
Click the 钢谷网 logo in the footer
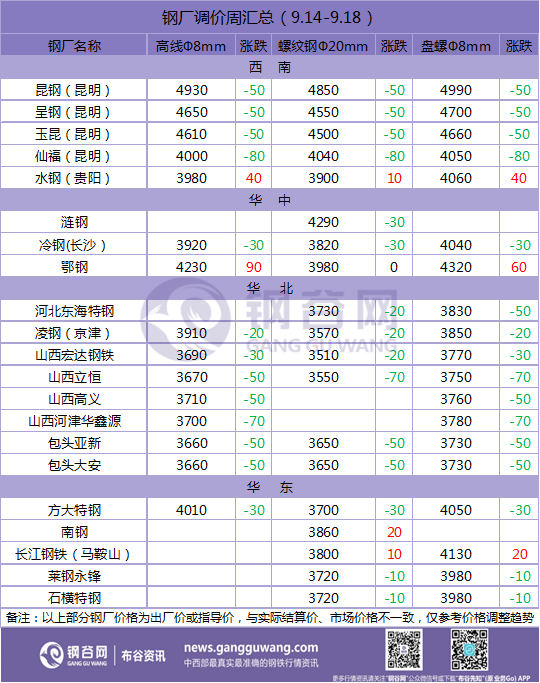(74, 655)
